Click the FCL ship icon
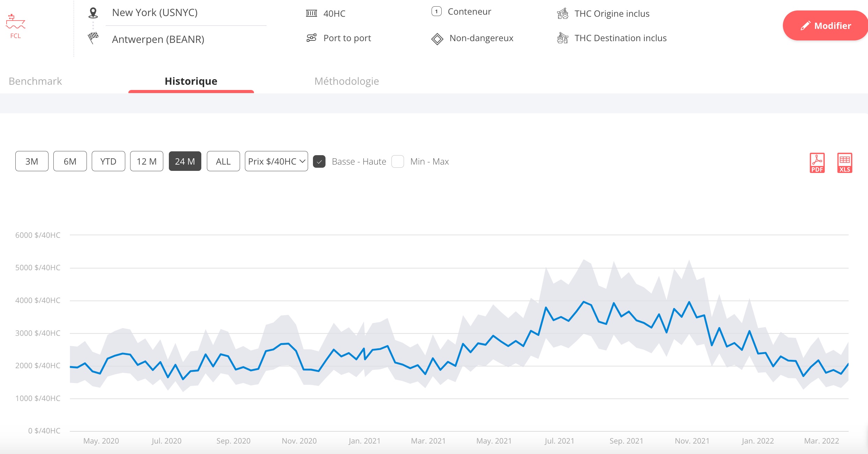Viewport: 868px width, 454px height. coord(15,22)
